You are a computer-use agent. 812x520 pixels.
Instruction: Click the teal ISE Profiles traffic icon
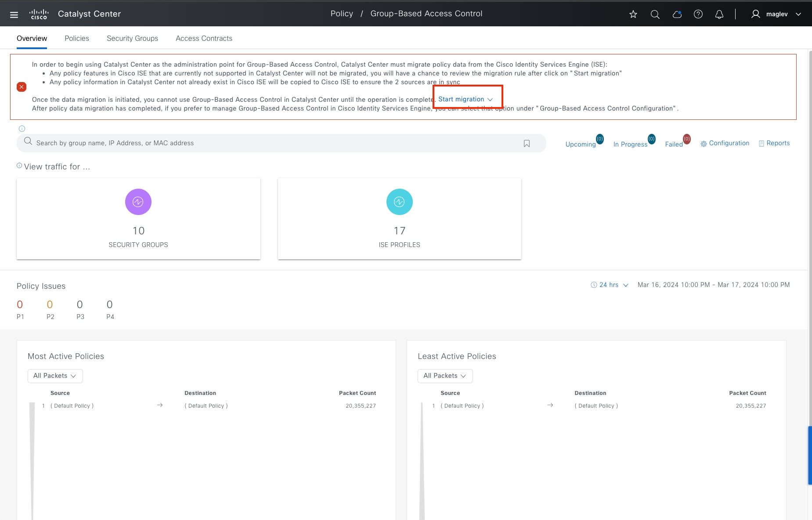(400, 202)
